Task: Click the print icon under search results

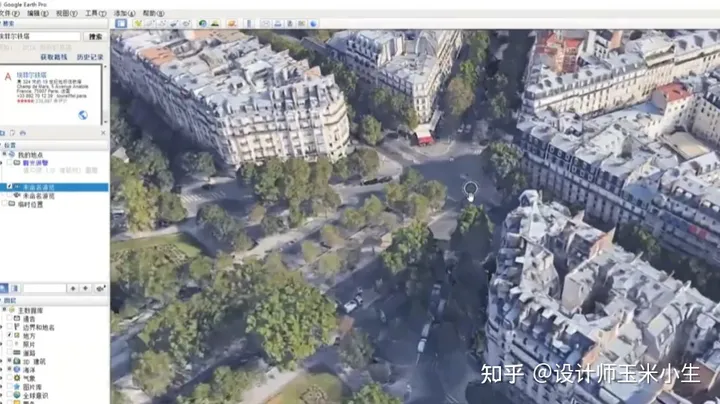Action: click(x=22, y=133)
